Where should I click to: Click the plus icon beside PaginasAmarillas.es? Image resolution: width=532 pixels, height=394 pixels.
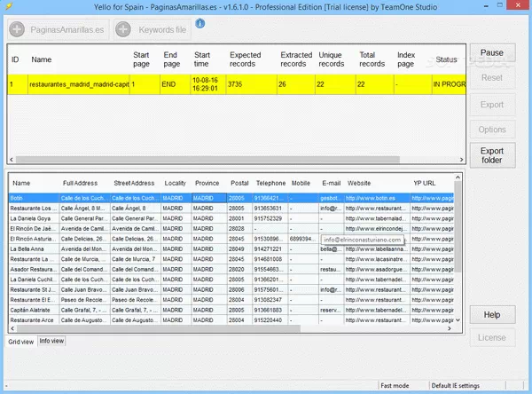18,29
